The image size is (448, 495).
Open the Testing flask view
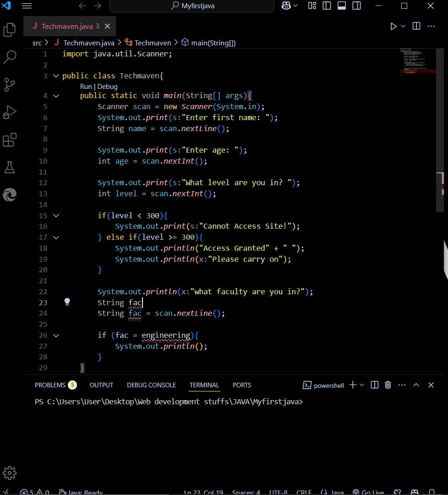click(x=10, y=167)
